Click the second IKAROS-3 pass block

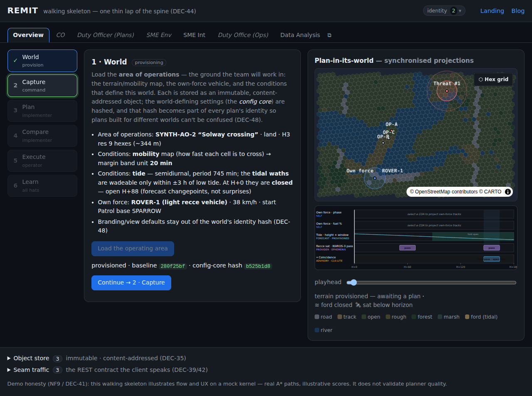[x=492, y=248]
